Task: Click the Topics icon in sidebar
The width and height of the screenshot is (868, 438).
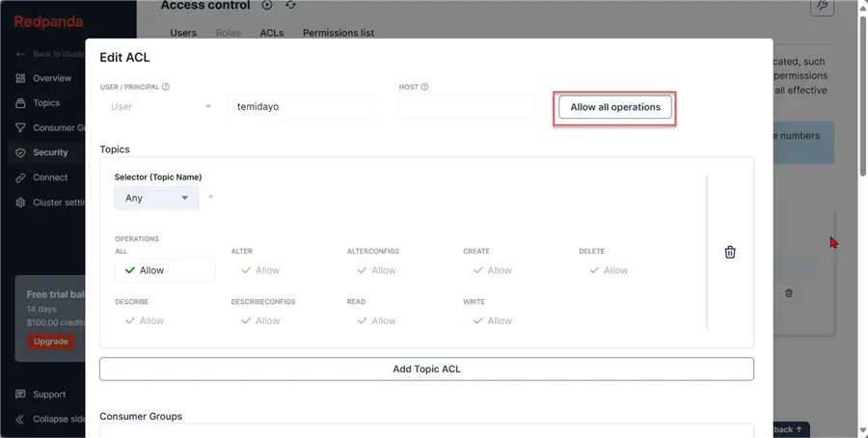Action: pos(20,103)
